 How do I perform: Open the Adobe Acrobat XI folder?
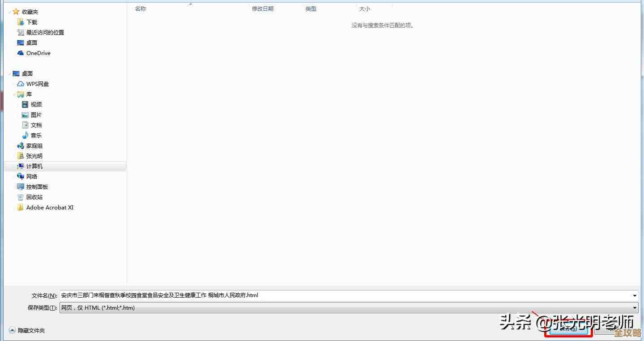click(49, 207)
